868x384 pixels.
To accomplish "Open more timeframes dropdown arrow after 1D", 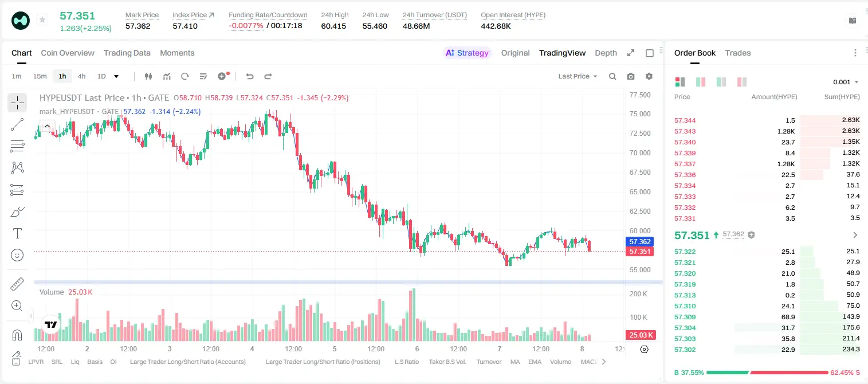I will coord(116,76).
